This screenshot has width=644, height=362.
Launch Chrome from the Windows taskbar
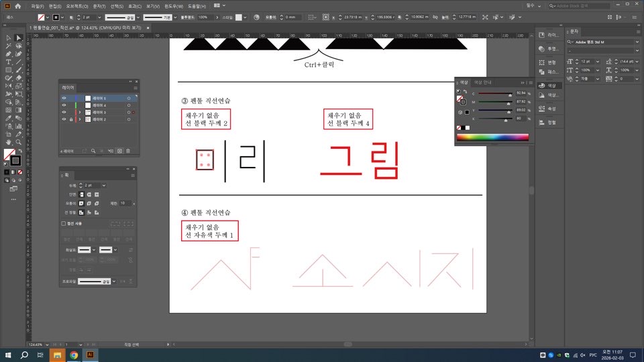click(74, 354)
